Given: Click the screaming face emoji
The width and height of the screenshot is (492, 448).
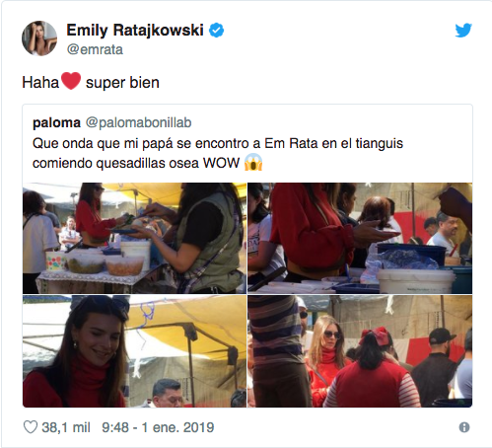Looking at the screenshot, I should (253, 163).
